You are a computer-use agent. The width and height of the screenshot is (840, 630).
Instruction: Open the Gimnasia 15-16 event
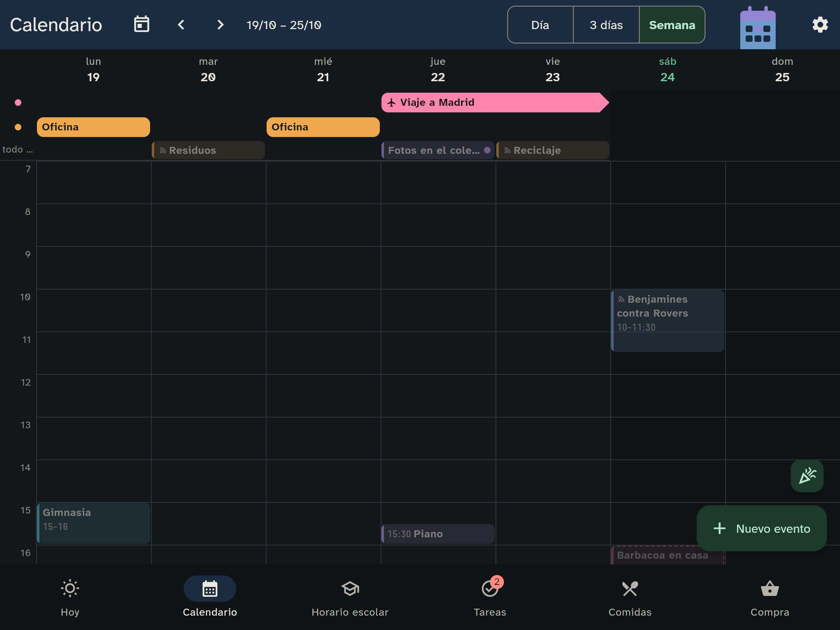click(94, 523)
